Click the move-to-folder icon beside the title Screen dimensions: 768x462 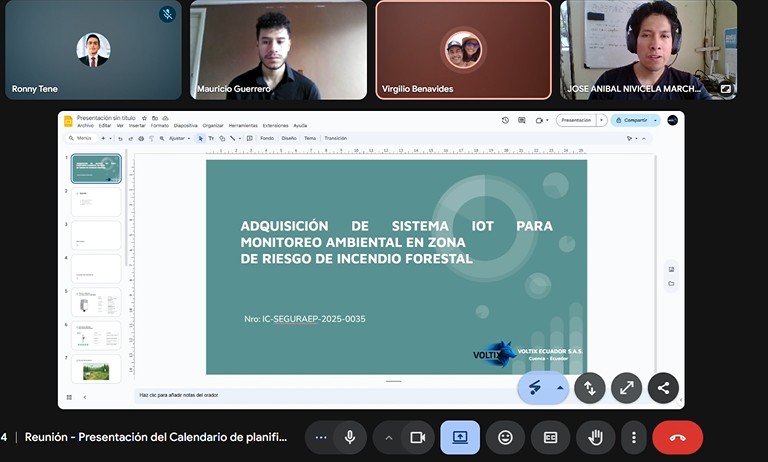[x=155, y=118]
